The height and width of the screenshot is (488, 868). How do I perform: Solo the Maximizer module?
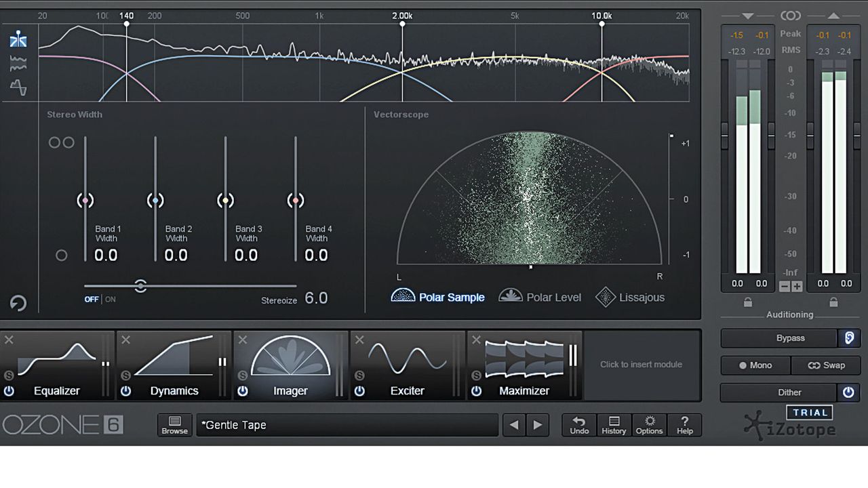pos(476,375)
